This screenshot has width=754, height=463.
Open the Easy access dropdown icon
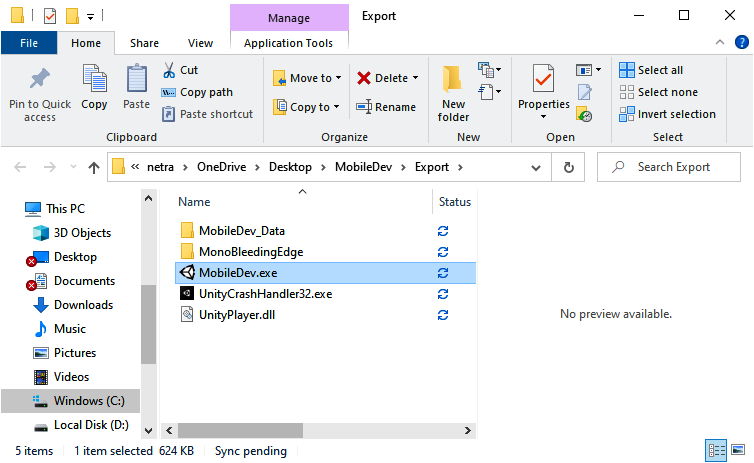pyautogui.click(x=490, y=91)
